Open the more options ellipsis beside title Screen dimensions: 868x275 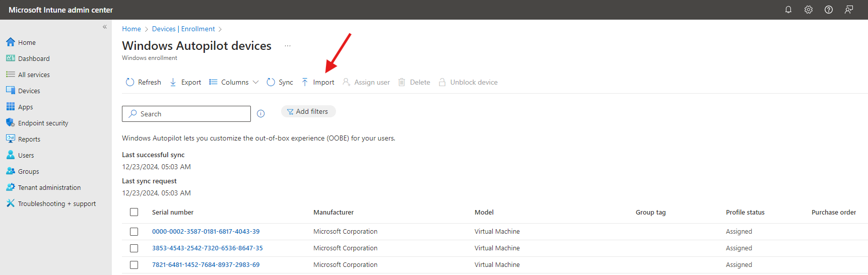(288, 46)
